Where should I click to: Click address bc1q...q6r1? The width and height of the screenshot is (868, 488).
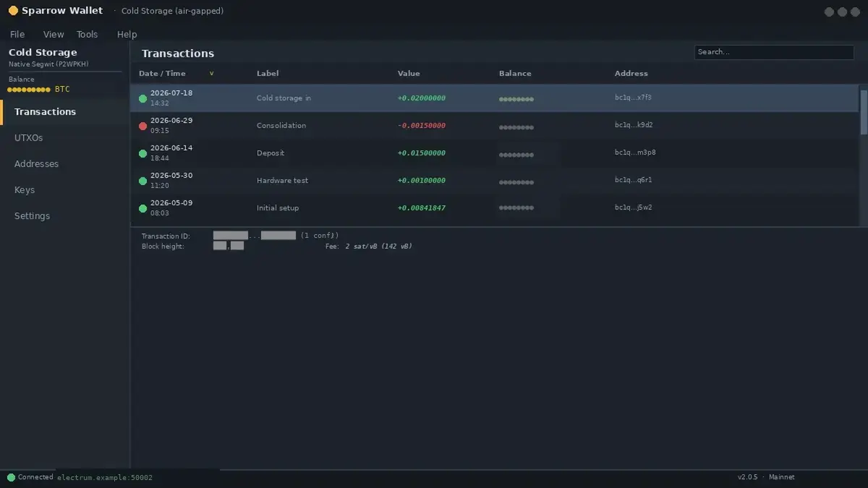coord(633,180)
